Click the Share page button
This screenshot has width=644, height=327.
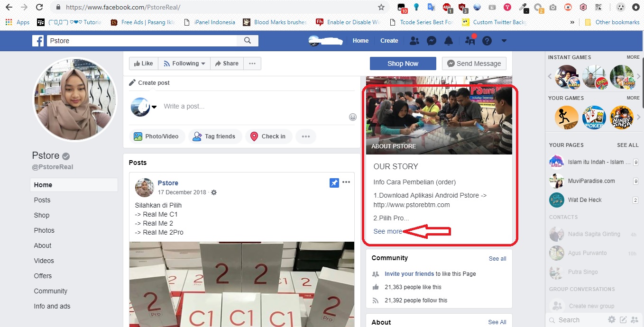pyautogui.click(x=227, y=64)
